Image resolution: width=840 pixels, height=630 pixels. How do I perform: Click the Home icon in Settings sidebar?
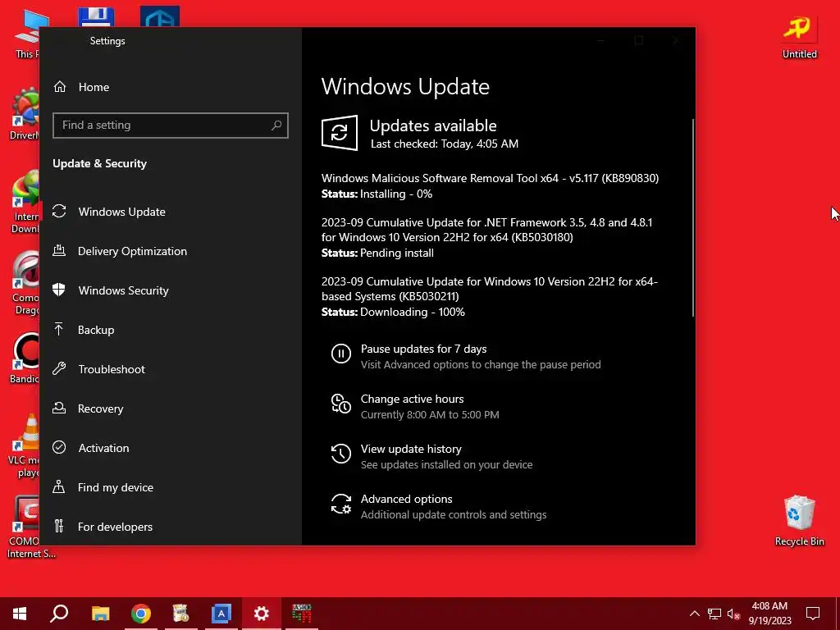pyautogui.click(x=59, y=87)
